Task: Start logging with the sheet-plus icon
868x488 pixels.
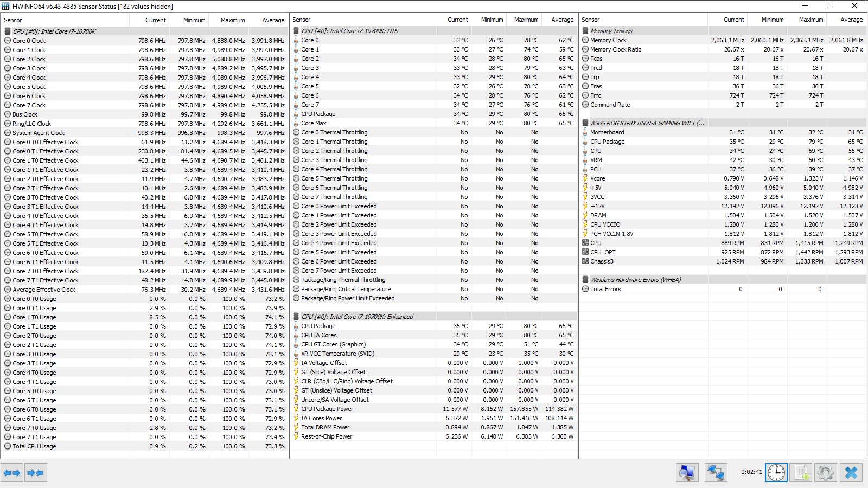Action: coord(801,473)
